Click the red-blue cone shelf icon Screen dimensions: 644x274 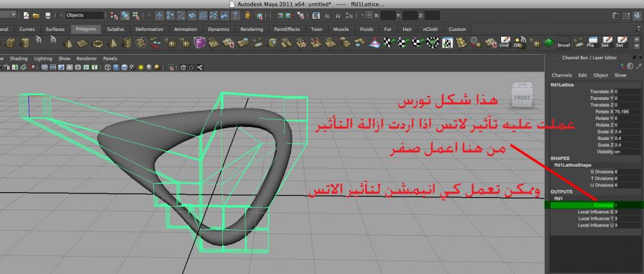coord(374,43)
